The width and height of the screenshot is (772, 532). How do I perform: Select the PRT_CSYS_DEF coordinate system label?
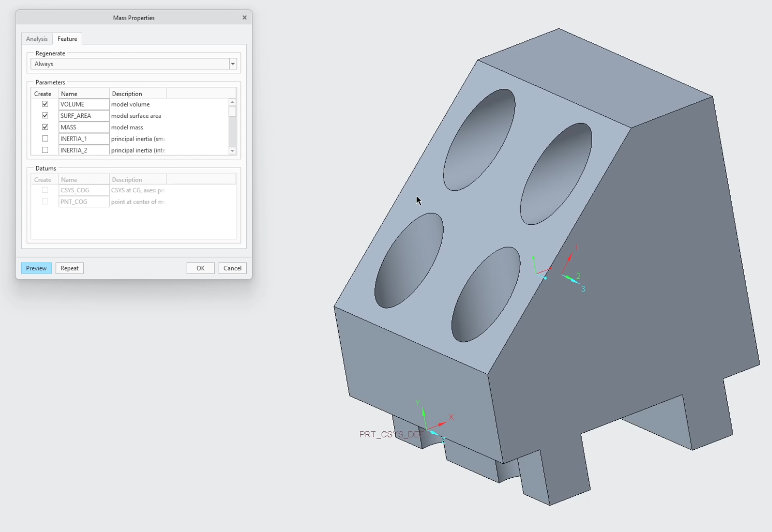pyautogui.click(x=391, y=434)
